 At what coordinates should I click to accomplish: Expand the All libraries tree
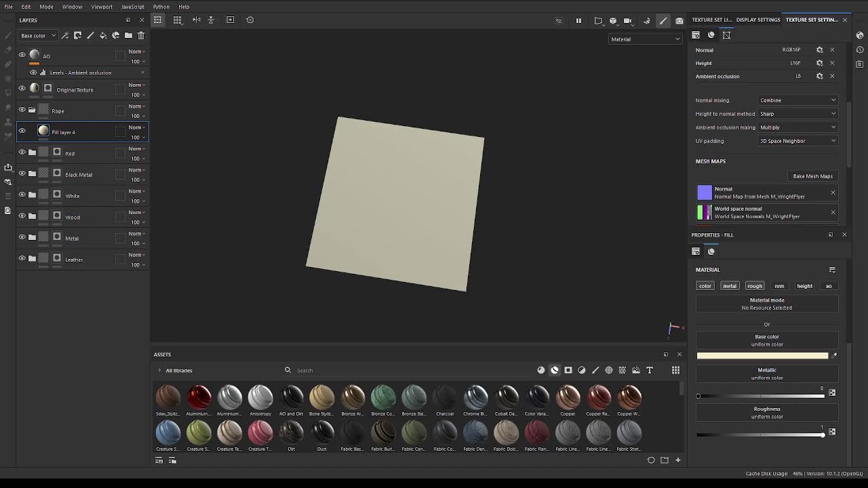159,371
